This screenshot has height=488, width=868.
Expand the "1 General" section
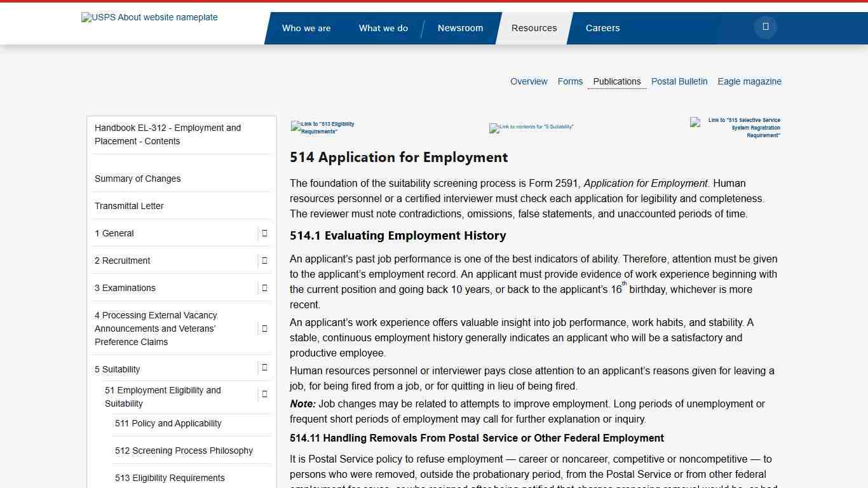[x=264, y=233]
